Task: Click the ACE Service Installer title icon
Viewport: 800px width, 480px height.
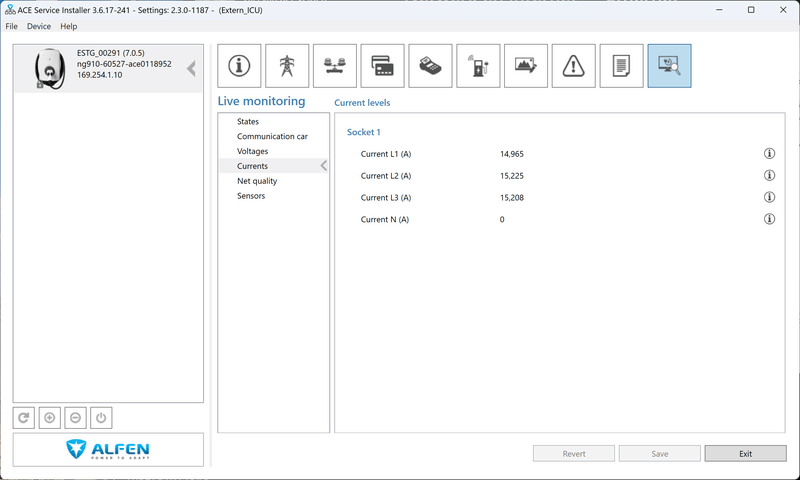Action: click(10, 10)
